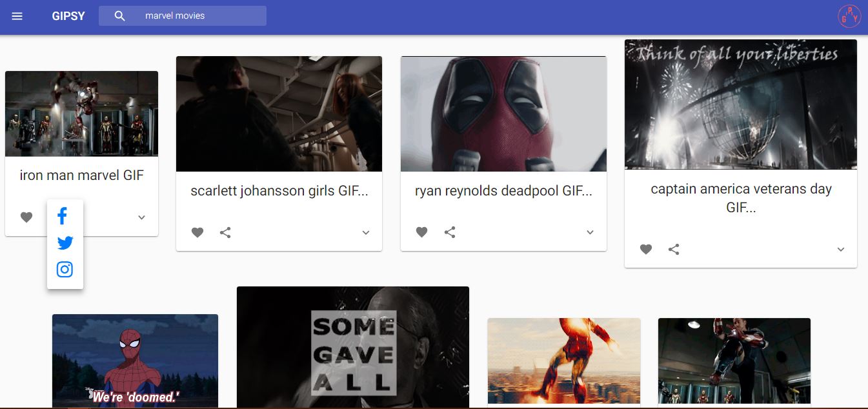Open the SOME GAVE ALL GIF
868x409 pixels.
[353, 347]
